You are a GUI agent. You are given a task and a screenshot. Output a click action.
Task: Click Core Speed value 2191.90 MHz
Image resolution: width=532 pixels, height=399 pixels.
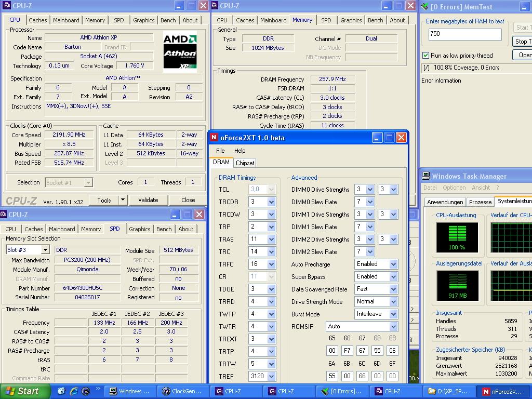69,135
